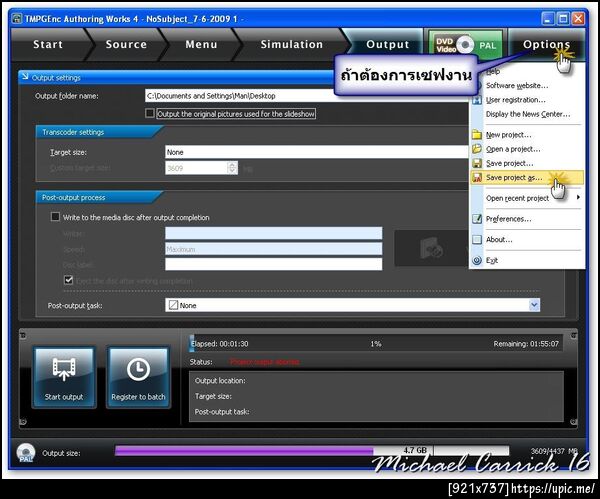Open Display the News Center entry
The width and height of the screenshot is (600, 499).
[x=528, y=114]
